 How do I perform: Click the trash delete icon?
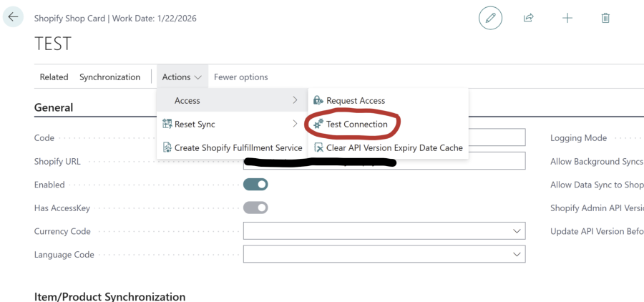605,18
